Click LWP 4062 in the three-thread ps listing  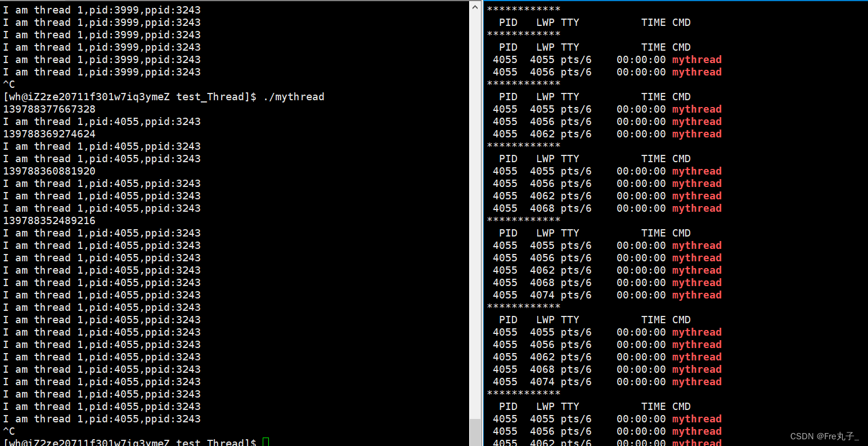[x=542, y=134]
